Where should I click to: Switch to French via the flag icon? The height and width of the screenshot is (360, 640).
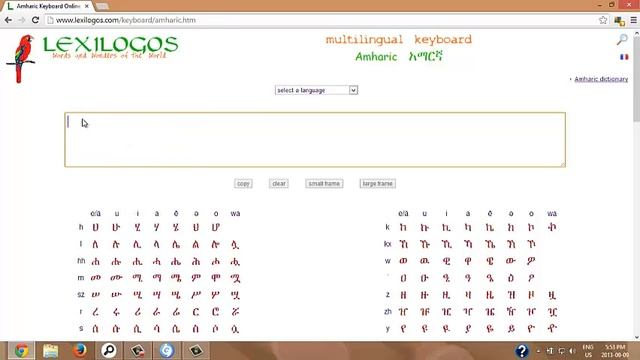(624, 57)
